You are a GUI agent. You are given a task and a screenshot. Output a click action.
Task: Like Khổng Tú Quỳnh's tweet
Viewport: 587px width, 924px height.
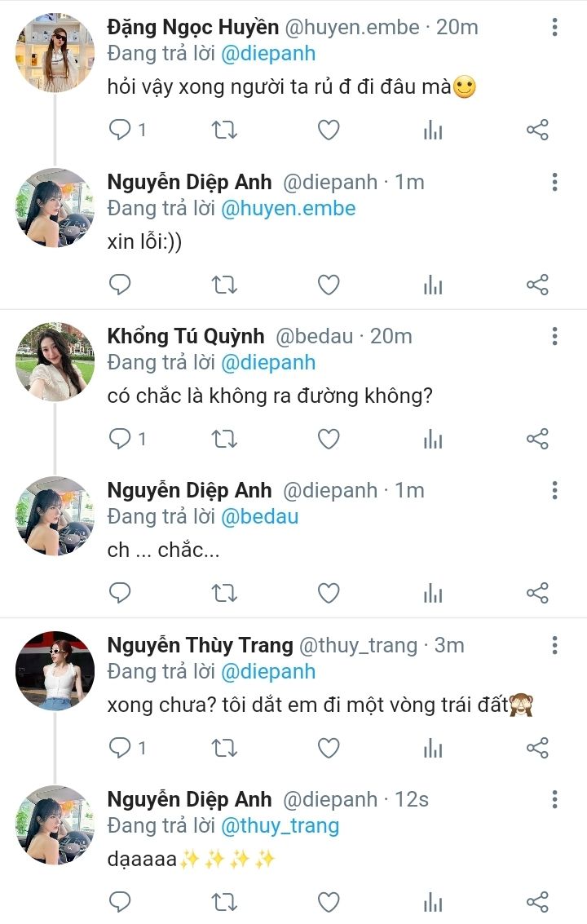(x=329, y=440)
